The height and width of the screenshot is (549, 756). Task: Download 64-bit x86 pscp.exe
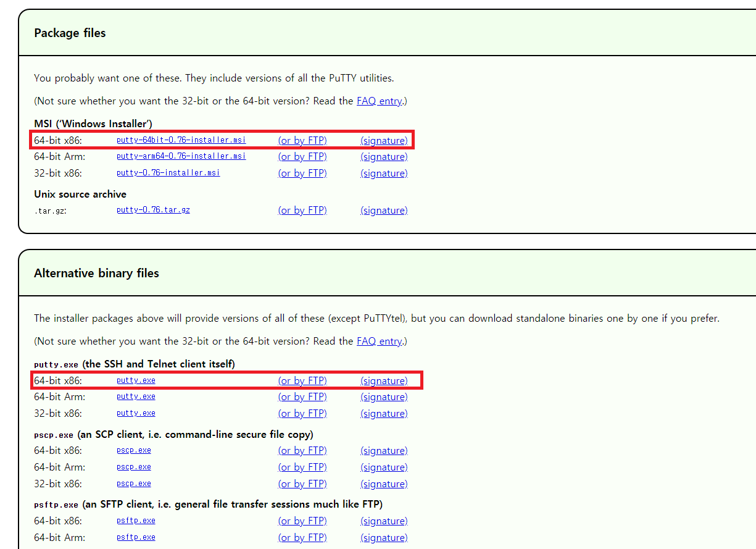pos(134,450)
